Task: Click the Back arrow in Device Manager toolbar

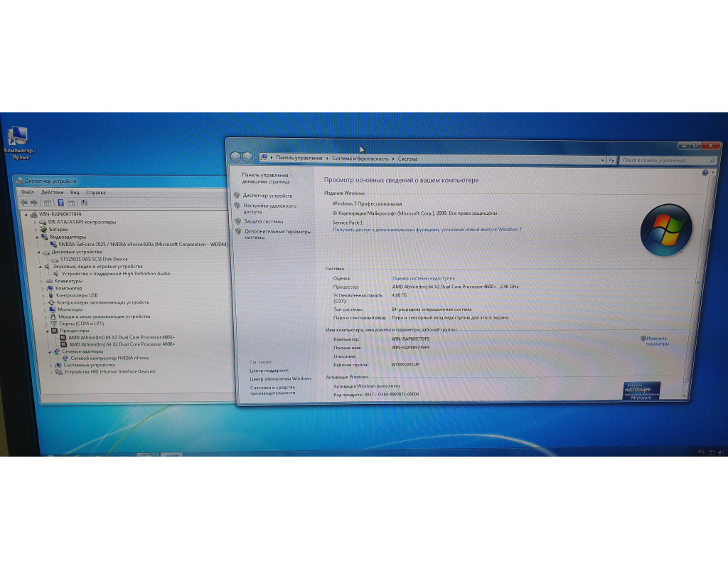Action: click(24, 203)
